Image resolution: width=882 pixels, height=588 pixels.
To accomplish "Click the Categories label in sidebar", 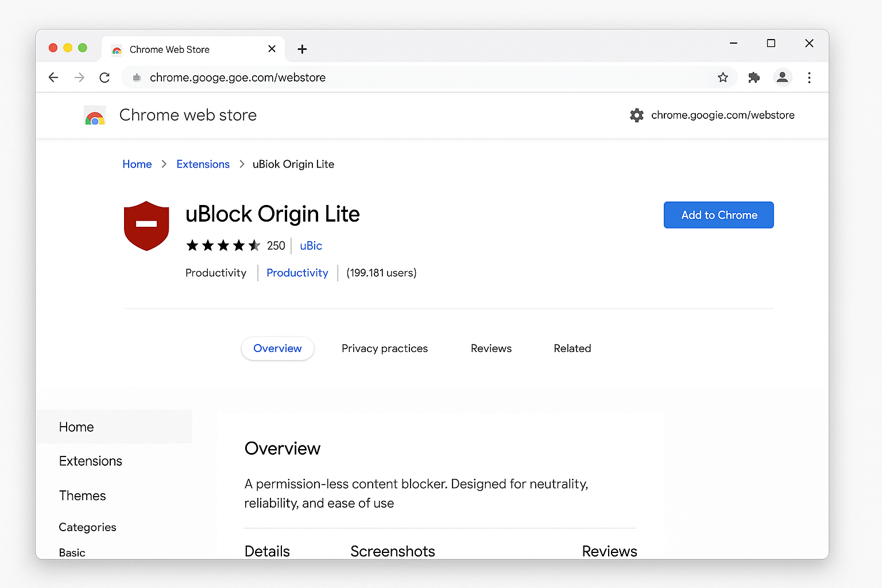I will [87, 527].
